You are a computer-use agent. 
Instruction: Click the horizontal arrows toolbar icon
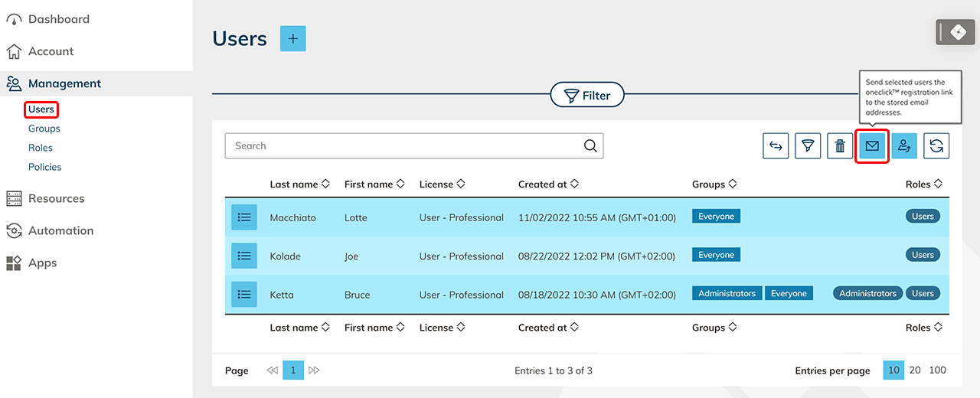pos(776,146)
